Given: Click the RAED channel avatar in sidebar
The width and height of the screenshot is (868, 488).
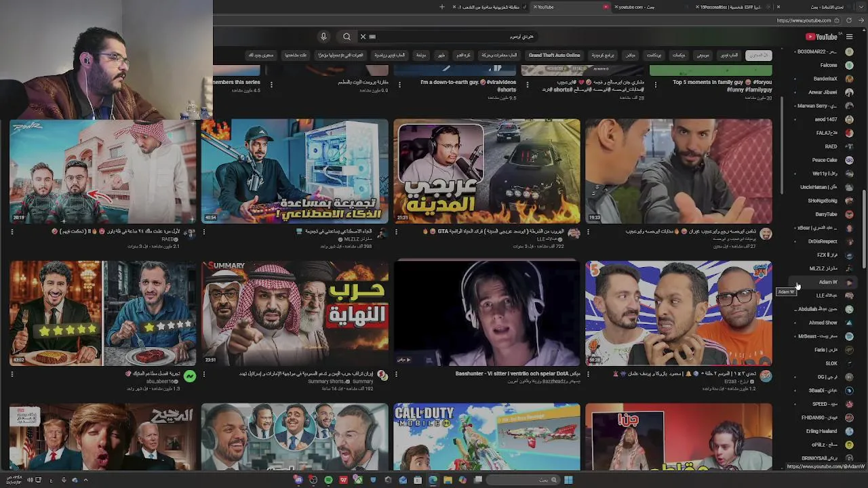Looking at the screenshot, I should click(849, 146).
